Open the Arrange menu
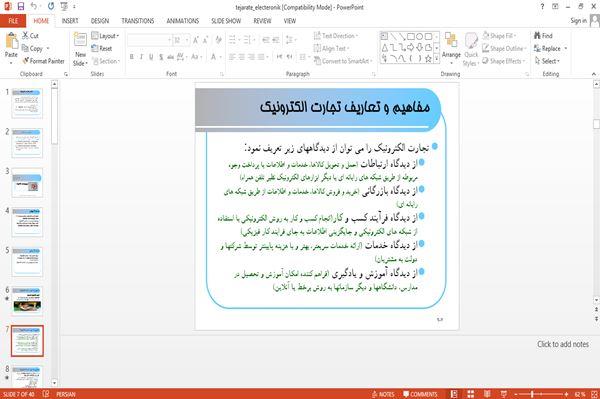This screenshot has height=399, width=600. coord(451,48)
